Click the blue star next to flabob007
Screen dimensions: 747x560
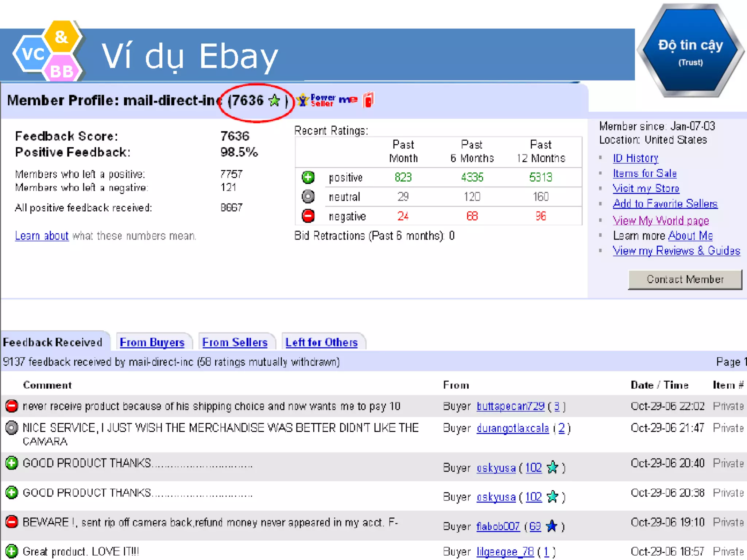[551, 526]
